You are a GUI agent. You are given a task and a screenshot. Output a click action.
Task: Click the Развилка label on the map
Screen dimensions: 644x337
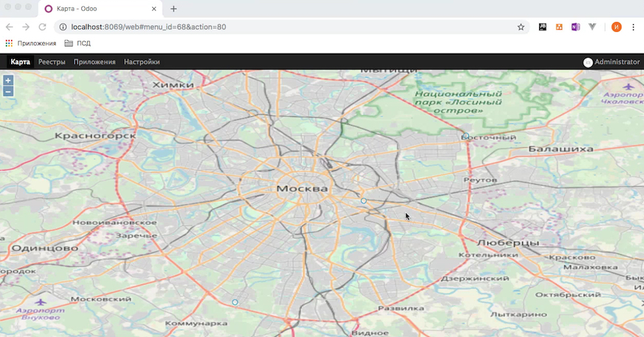[401, 308]
